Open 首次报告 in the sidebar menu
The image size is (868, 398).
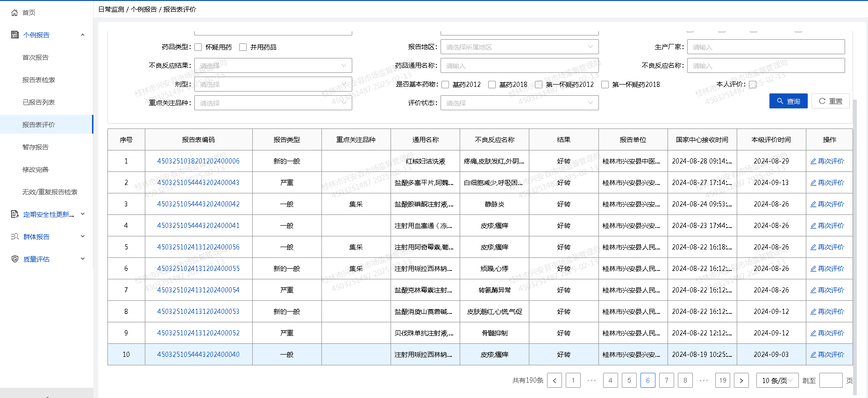pyautogui.click(x=36, y=57)
